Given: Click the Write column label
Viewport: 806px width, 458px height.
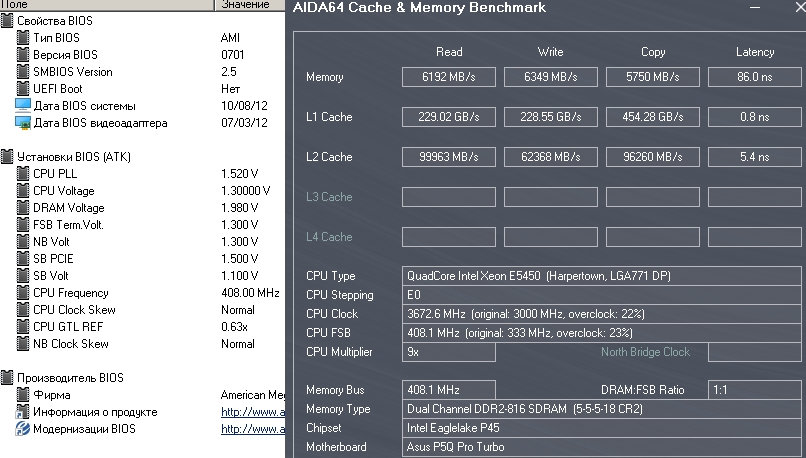Looking at the screenshot, I should pyautogui.click(x=551, y=52).
